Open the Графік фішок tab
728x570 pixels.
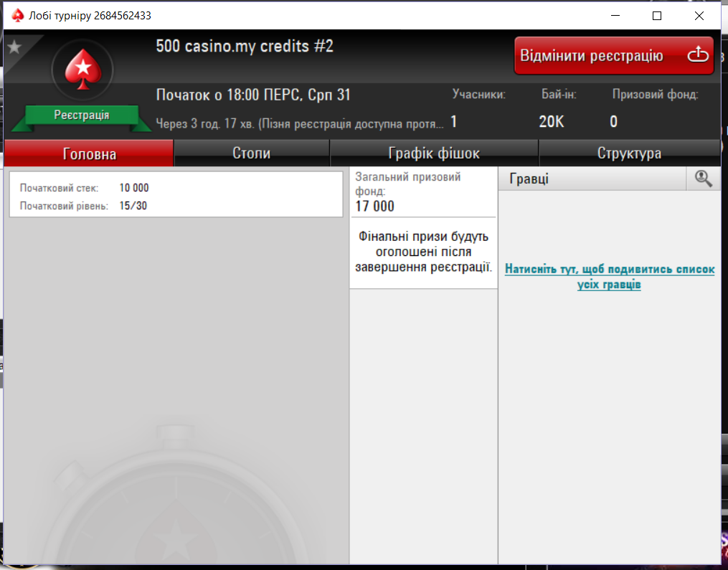(x=434, y=153)
